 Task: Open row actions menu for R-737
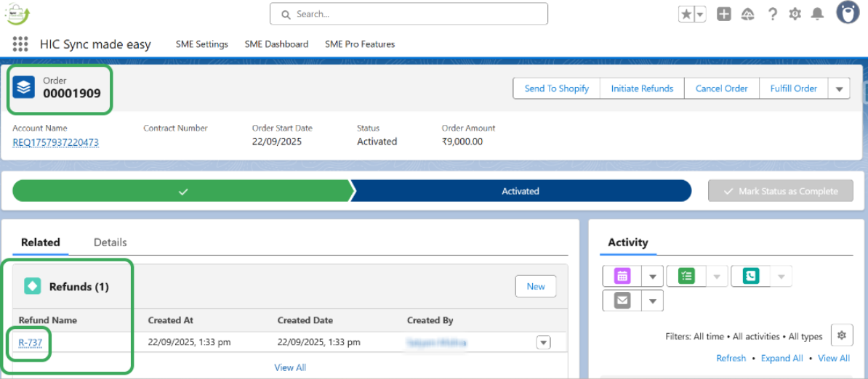pos(544,343)
